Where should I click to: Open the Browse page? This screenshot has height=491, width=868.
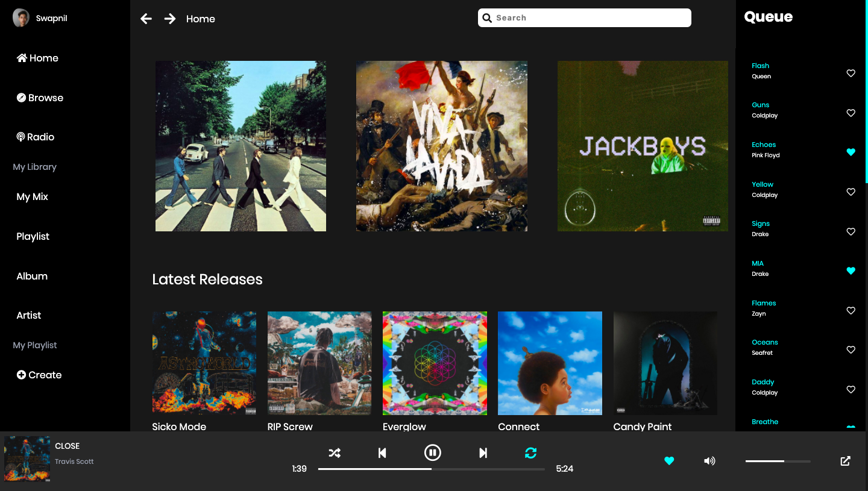pos(40,98)
